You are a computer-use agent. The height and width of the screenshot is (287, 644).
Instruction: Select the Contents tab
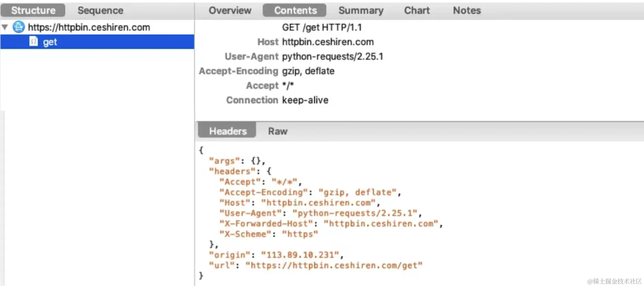click(x=295, y=11)
